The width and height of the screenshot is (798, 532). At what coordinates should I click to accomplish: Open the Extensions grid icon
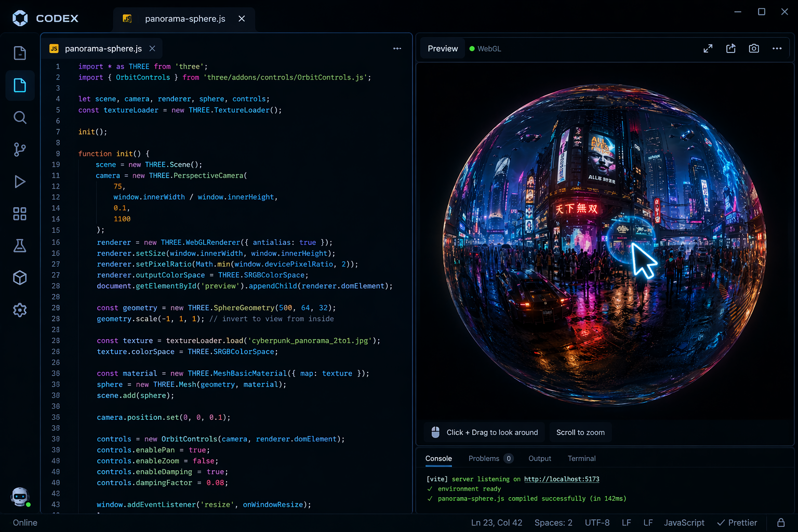(20, 214)
